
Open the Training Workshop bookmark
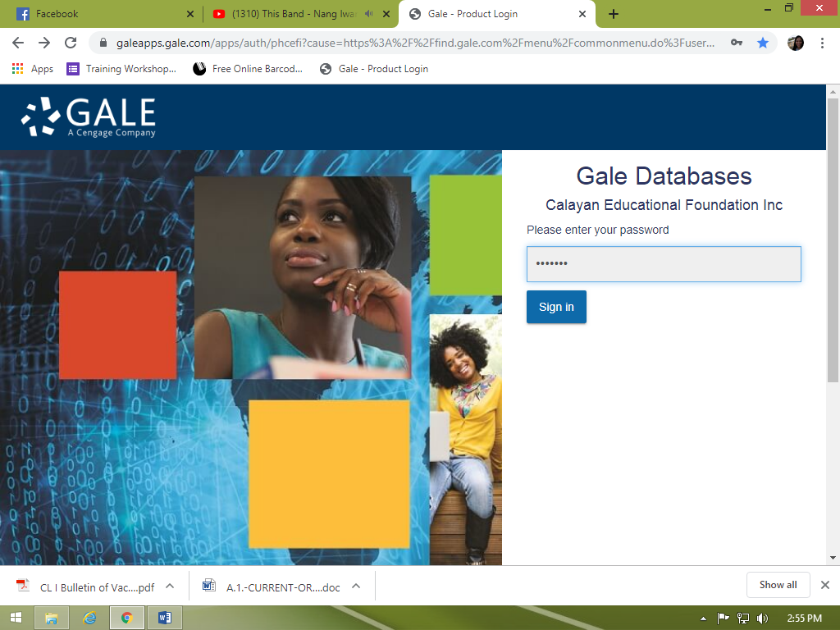tap(121, 69)
